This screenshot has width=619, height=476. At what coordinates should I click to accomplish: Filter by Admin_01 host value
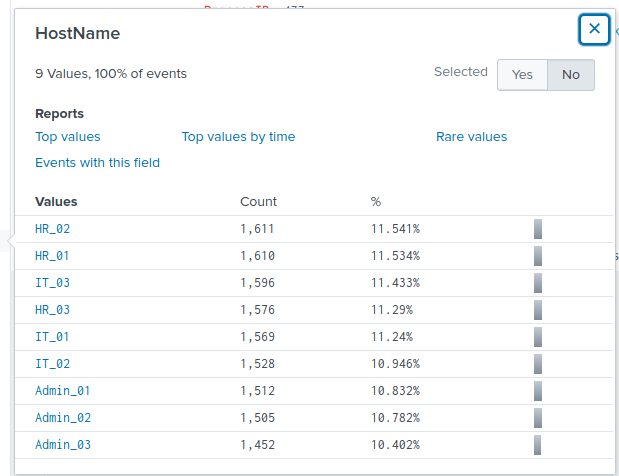[62, 391]
